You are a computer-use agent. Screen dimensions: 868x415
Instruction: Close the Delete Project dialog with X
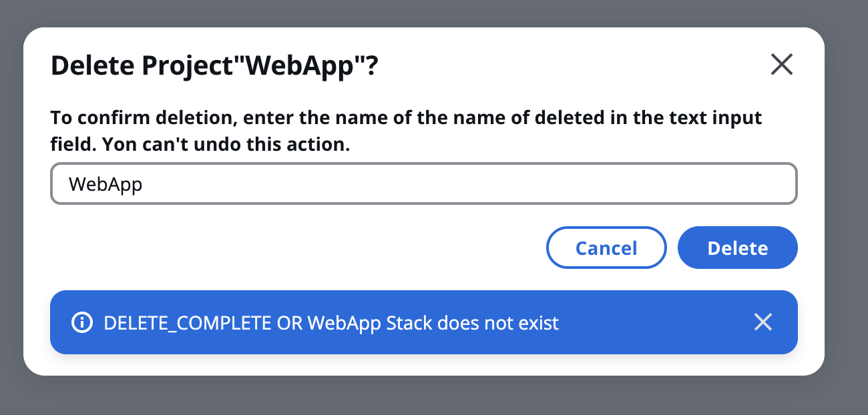[781, 65]
